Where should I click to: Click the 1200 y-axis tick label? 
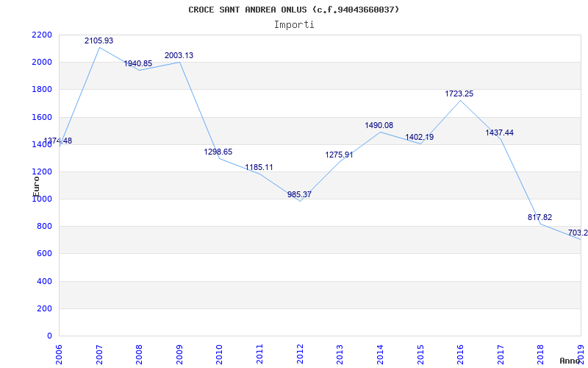pyautogui.click(x=43, y=172)
